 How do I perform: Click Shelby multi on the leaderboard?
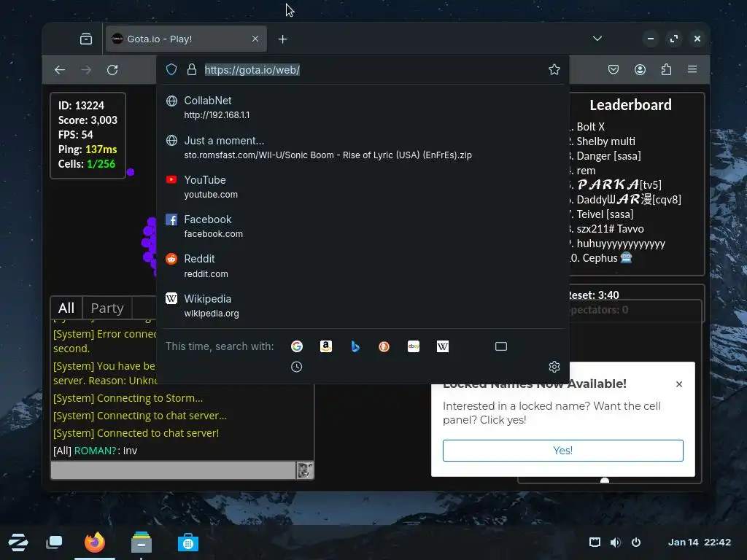[605, 141]
